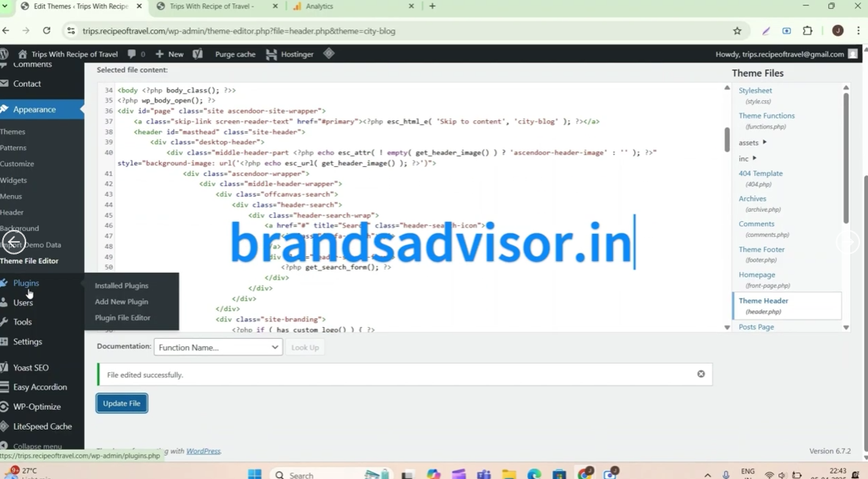Bookmark this page with the star icon
This screenshot has width=868, height=479.
(737, 31)
